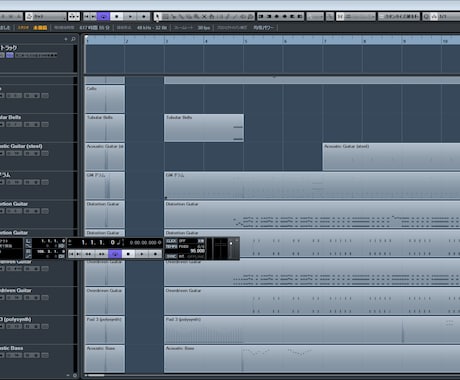Image resolution: width=460 pixels, height=380 pixels.
Task: Click bar 5 on the timeline ruler
Action: [246, 41]
